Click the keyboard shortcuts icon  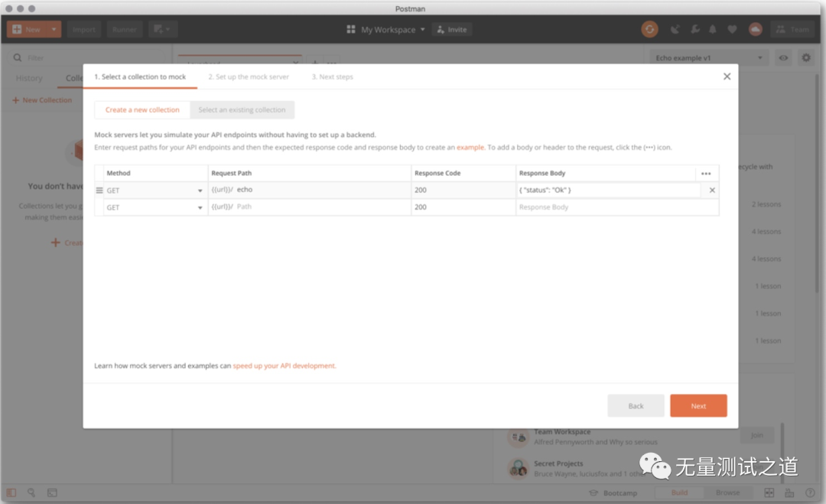(x=789, y=493)
